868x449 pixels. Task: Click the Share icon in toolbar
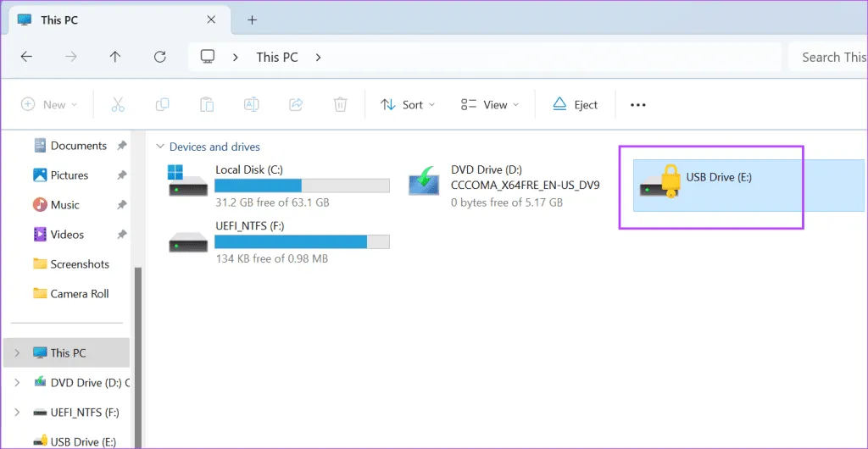(296, 105)
